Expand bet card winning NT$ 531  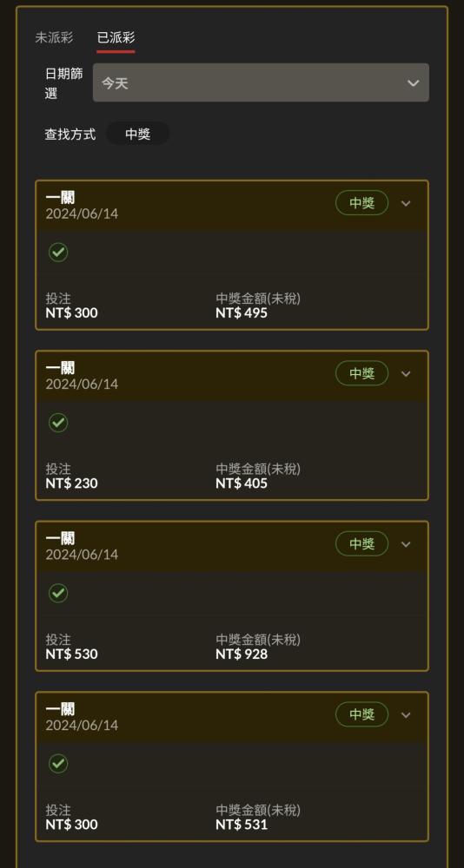tap(406, 714)
